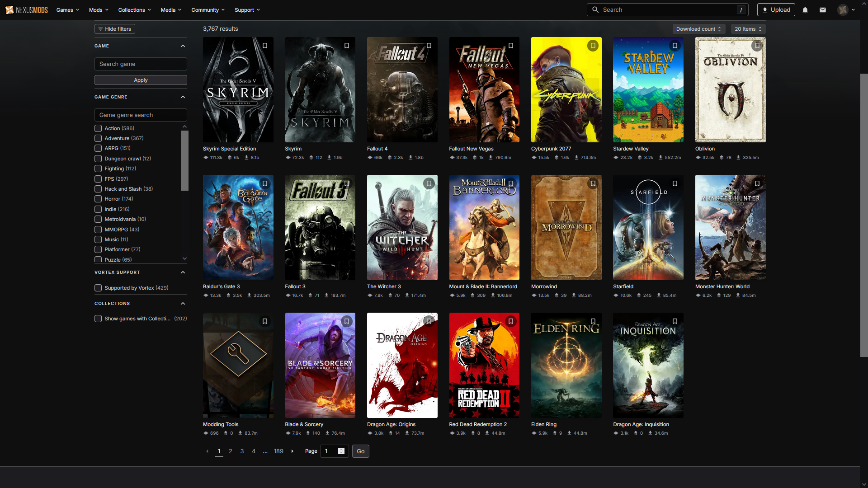This screenshot has height=488, width=868.
Task: Check the FPS genre filter
Action: pos(98,179)
